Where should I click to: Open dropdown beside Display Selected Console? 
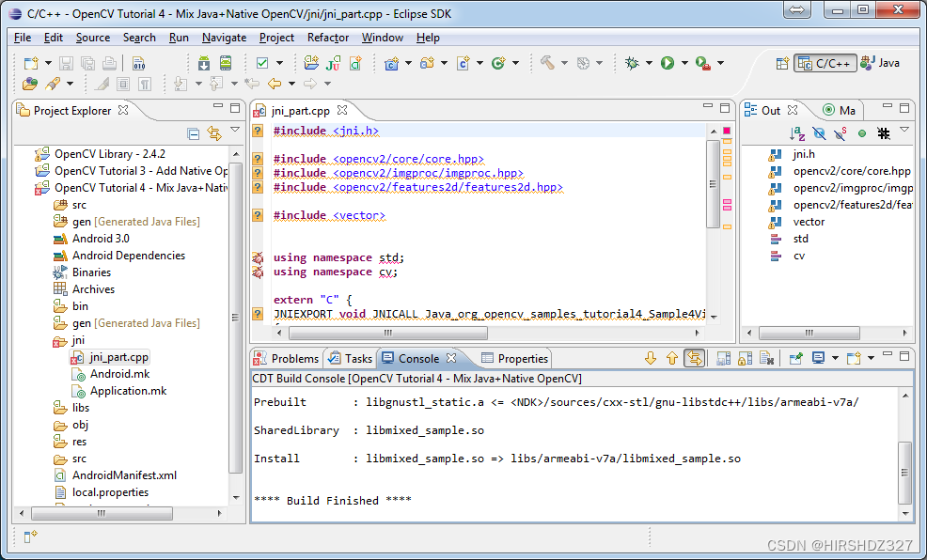click(x=835, y=358)
